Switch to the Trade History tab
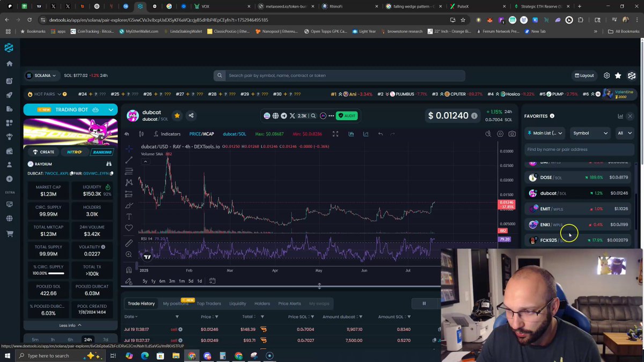This screenshot has width=644, height=362. coord(141,304)
